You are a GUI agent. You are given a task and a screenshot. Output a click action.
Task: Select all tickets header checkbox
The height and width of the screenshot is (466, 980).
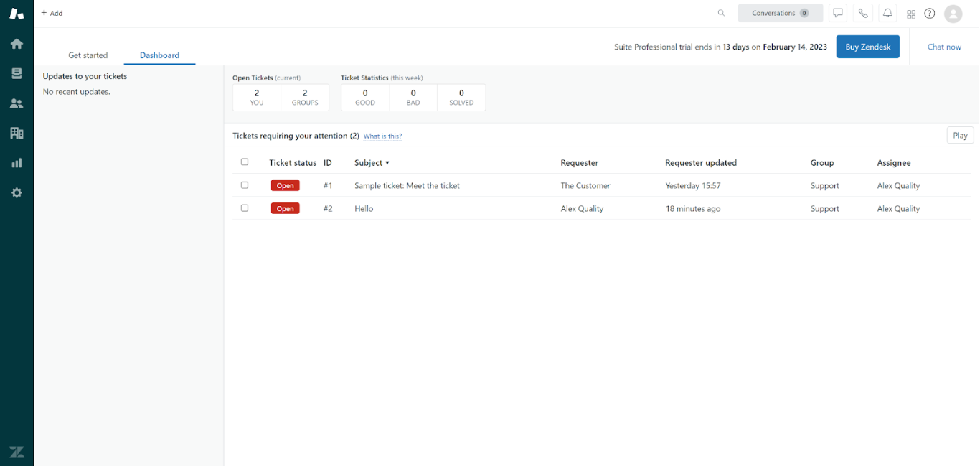(245, 162)
